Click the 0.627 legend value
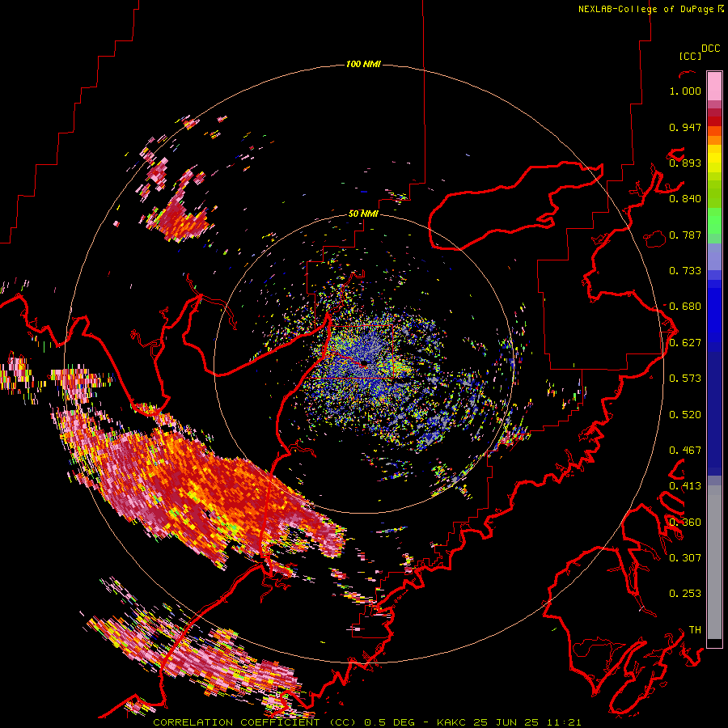The image size is (728, 728). pos(685,343)
